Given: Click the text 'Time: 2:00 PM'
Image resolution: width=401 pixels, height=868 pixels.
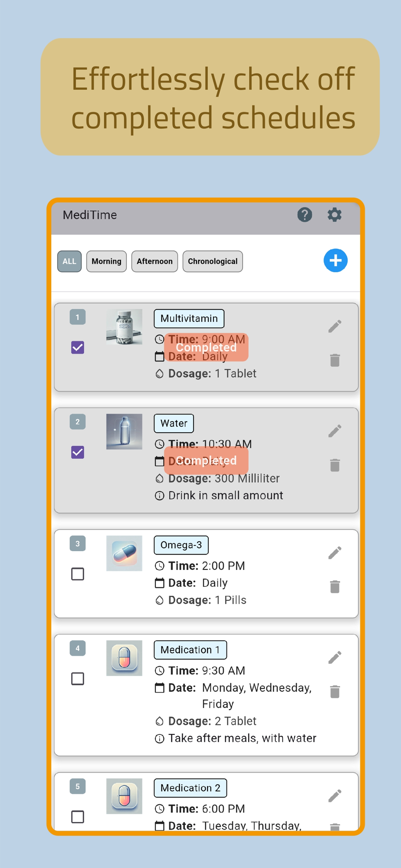Looking at the screenshot, I should point(207,566).
